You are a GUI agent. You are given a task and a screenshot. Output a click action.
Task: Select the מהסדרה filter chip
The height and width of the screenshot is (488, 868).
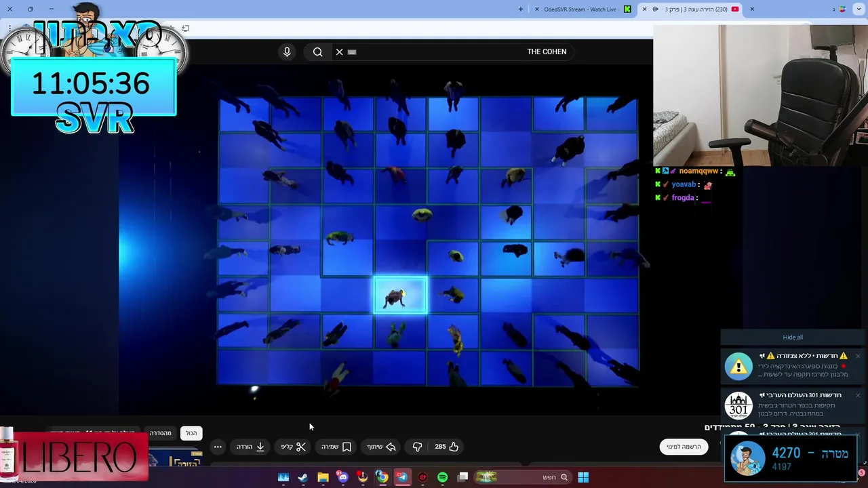(x=161, y=433)
